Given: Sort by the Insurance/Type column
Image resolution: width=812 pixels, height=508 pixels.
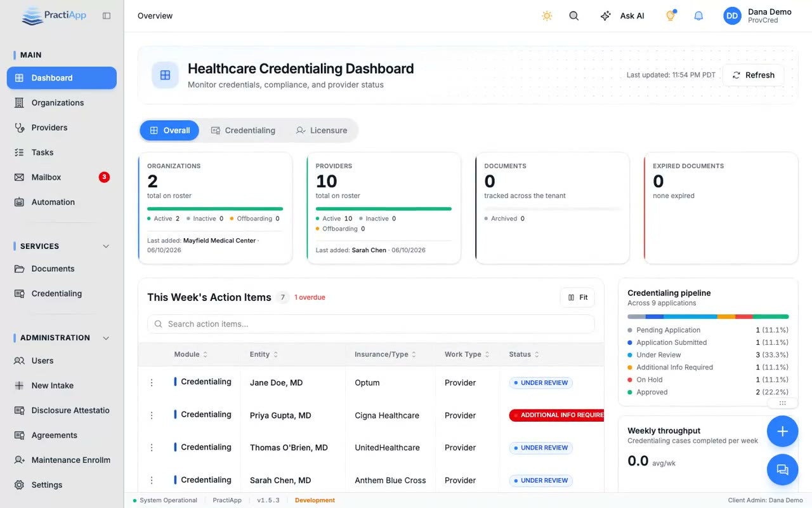Looking at the screenshot, I should pos(386,354).
